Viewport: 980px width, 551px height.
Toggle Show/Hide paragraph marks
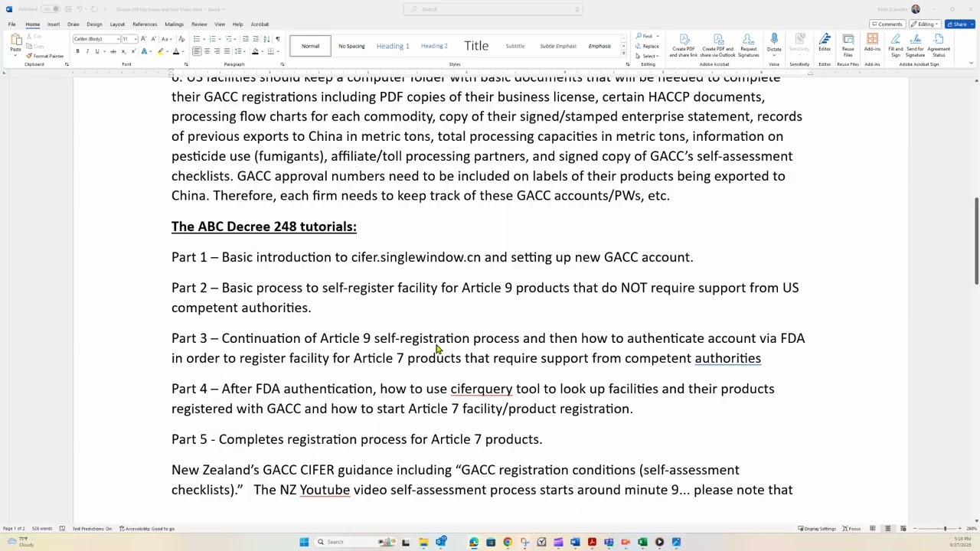coord(278,39)
